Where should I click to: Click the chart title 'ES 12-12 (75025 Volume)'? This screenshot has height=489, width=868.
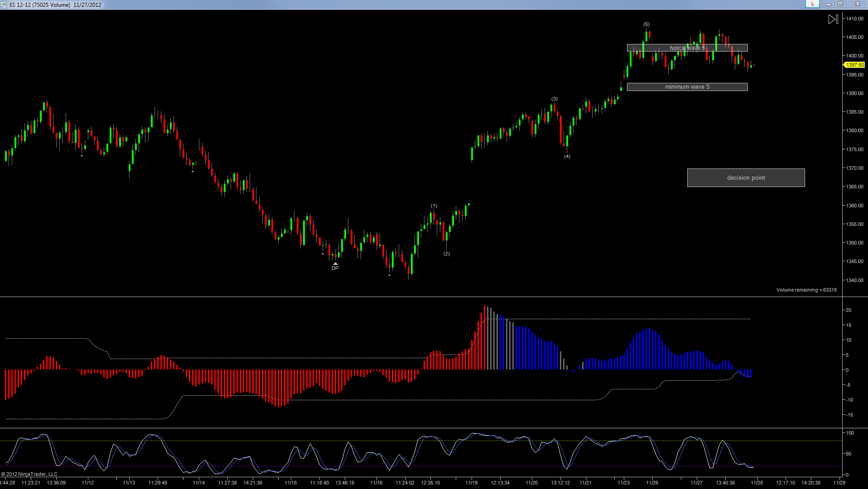coord(40,5)
